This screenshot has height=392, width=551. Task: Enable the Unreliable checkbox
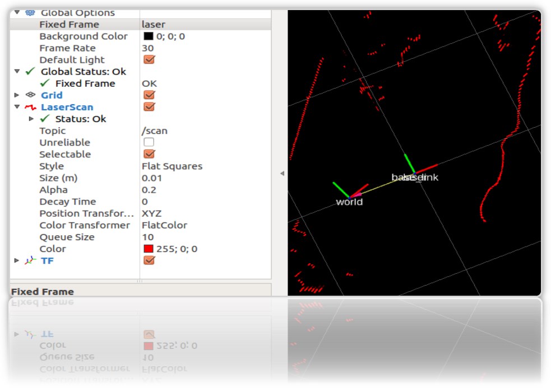click(x=149, y=142)
